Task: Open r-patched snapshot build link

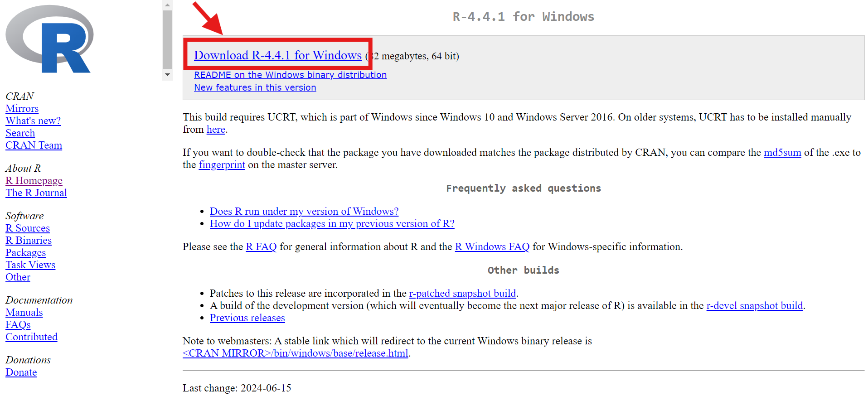Action: point(462,294)
